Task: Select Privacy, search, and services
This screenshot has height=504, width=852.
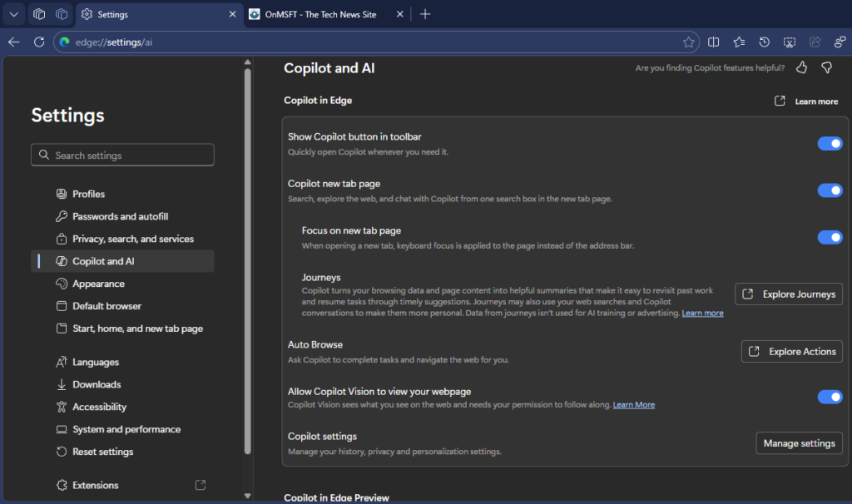Action: click(132, 239)
